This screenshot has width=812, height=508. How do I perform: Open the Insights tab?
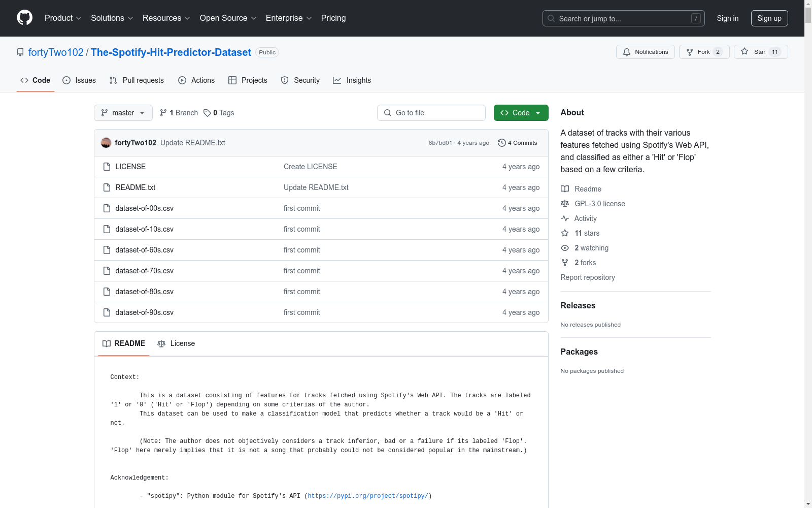click(x=352, y=80)
